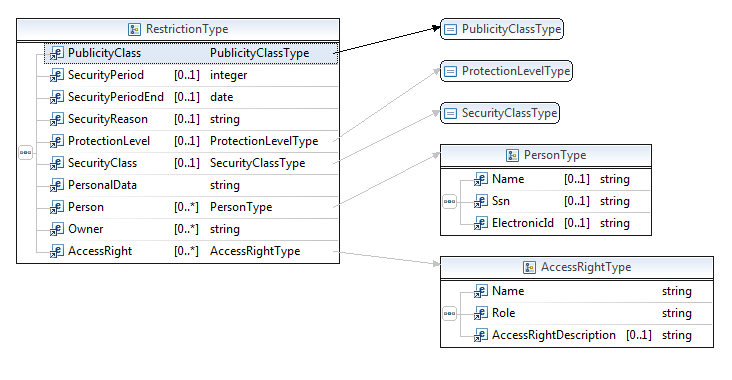
Task: Click the [0..1] cardinality of SecurityReason
Action: coord(187,119)
